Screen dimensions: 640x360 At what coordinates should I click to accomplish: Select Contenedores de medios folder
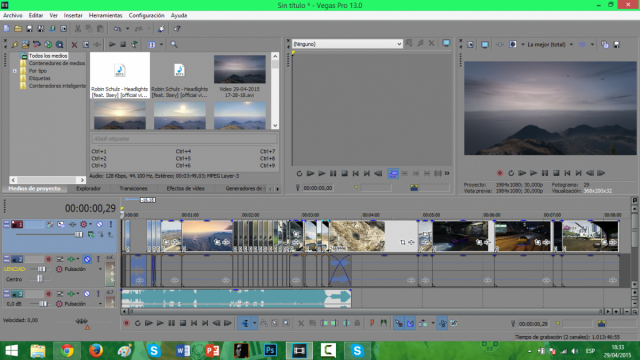click(57, 63)
